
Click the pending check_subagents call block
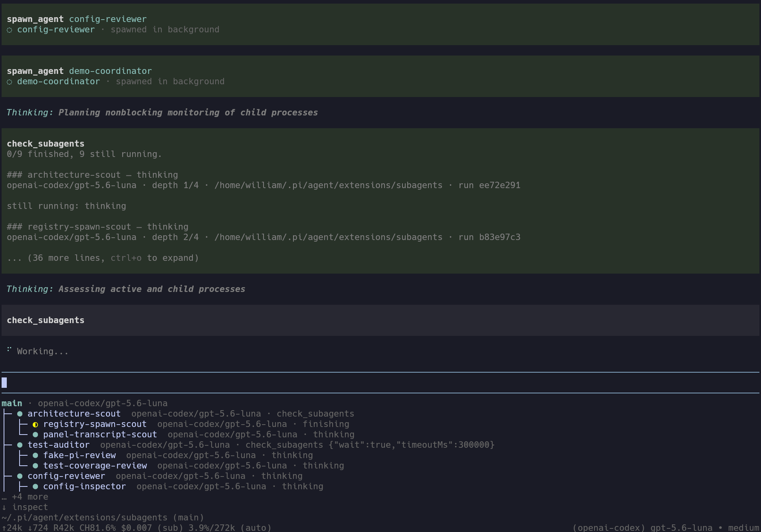point(380,320)
